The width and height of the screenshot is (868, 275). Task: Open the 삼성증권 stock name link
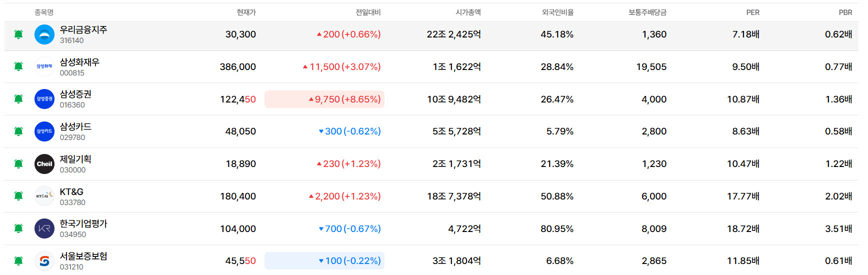click(75, 94)
